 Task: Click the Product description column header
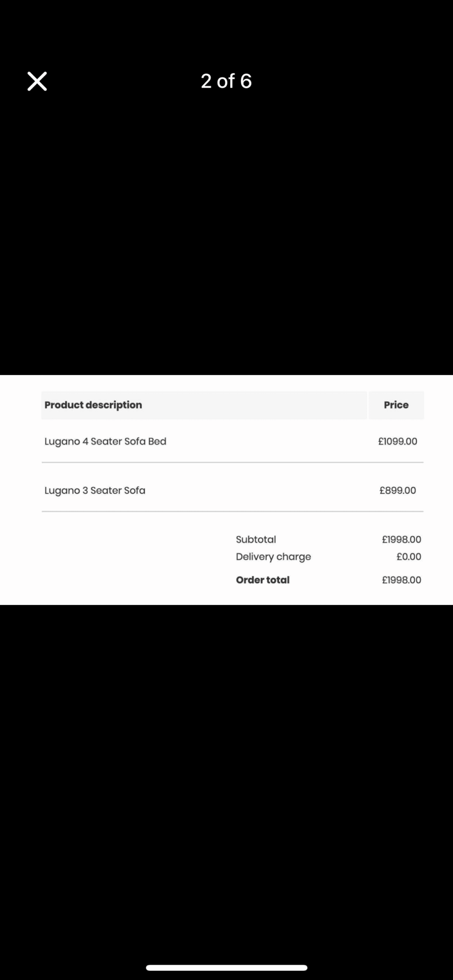point(93,405)
